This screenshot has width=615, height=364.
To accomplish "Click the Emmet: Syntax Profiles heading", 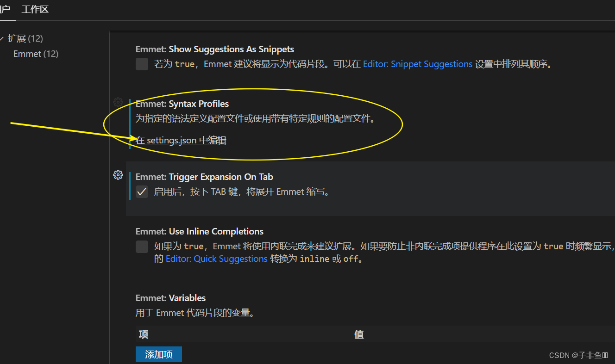I will click(x=182, y=104).
